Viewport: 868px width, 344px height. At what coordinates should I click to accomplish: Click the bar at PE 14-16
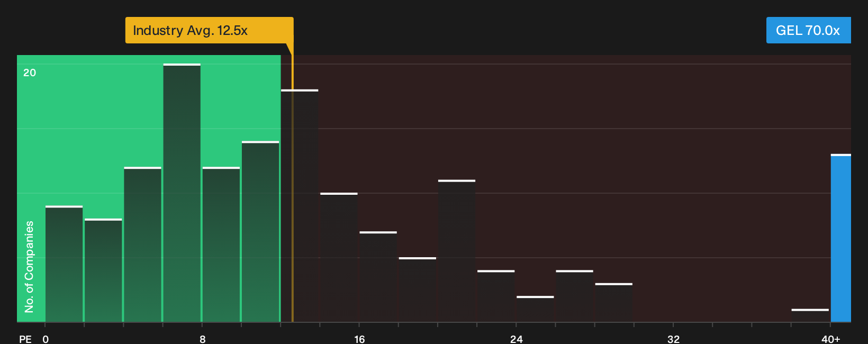click(339, 257)
